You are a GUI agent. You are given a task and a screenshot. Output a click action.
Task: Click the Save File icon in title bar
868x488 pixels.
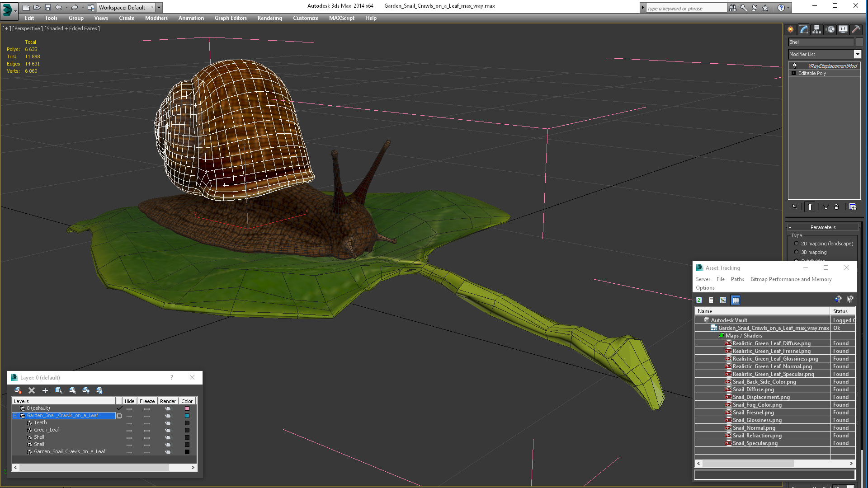48,7
